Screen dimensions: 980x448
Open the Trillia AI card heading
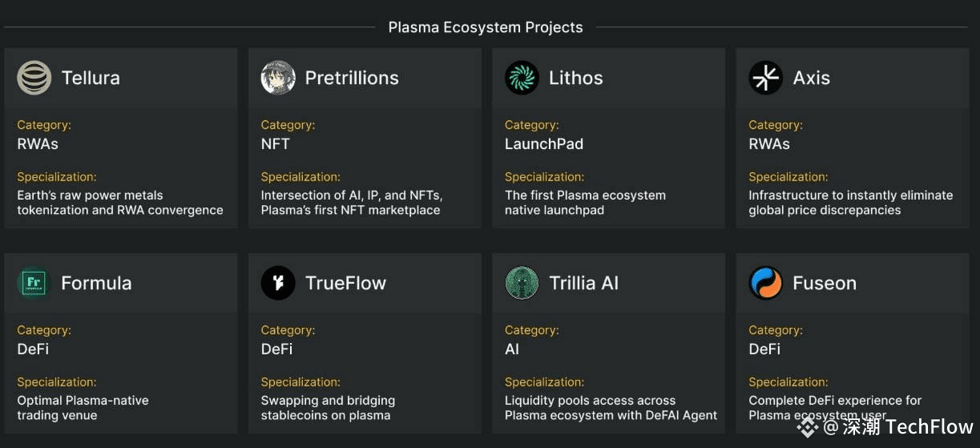coord(583,283)
